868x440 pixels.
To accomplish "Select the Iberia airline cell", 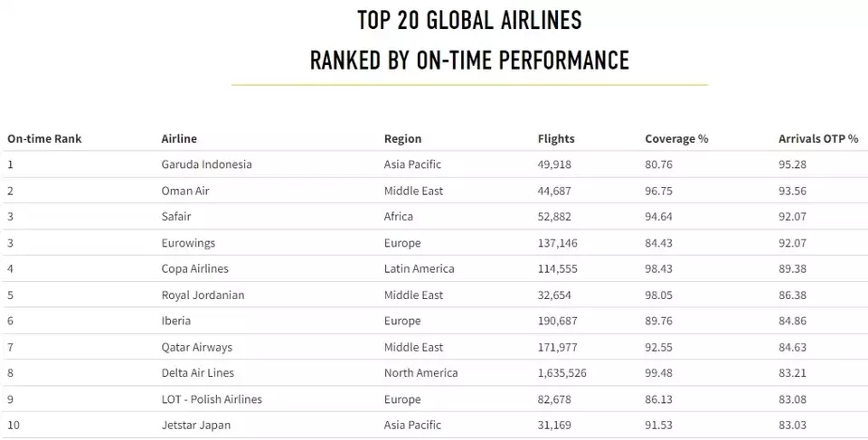I will [x=177, y=321].
